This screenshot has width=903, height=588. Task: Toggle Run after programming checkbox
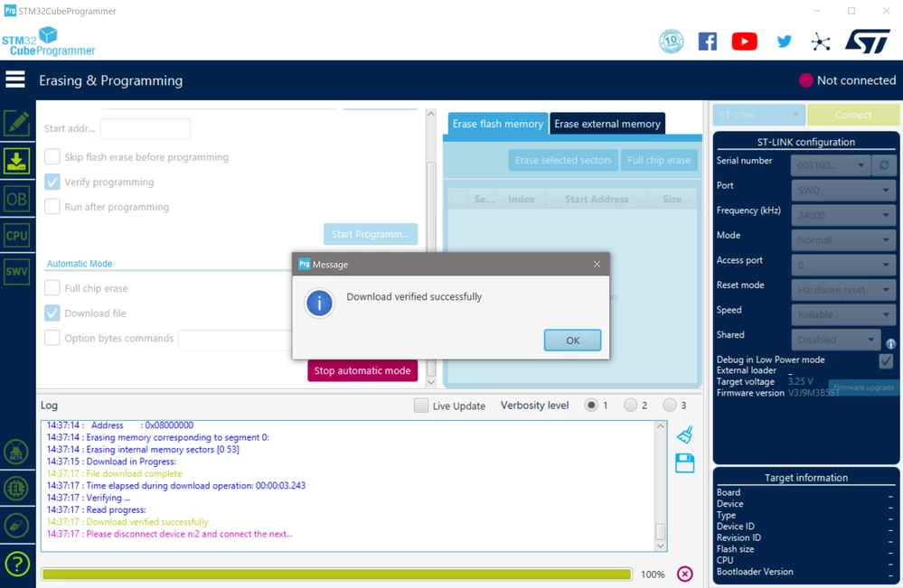pyautogui.click(x=52, y=207)
